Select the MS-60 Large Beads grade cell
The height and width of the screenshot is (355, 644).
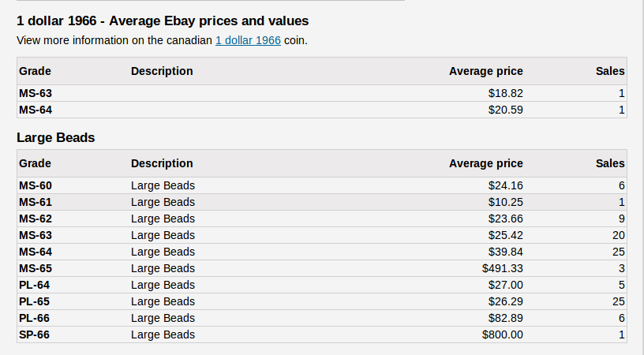tap(36, 185)
